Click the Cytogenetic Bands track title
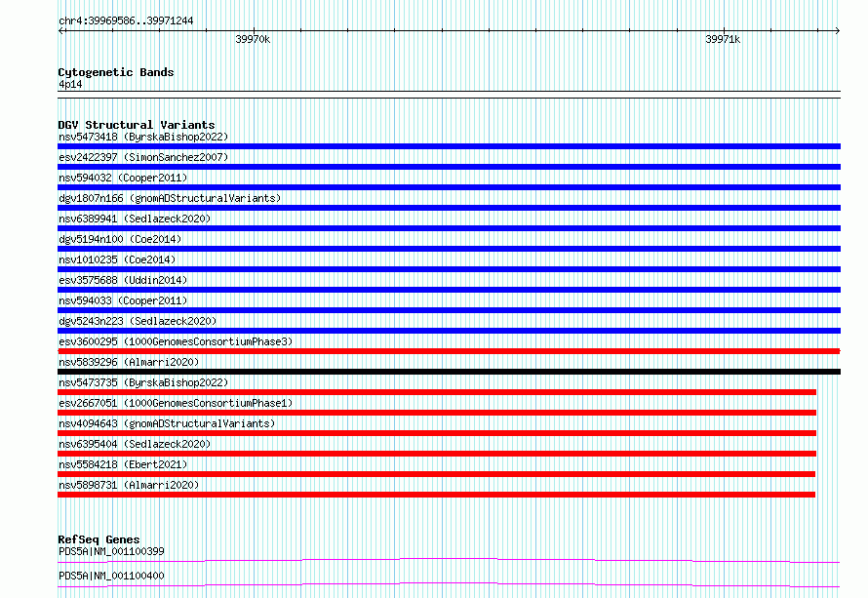Image resolution: width=868 pixels, height=598 pixels. (116, 72)
